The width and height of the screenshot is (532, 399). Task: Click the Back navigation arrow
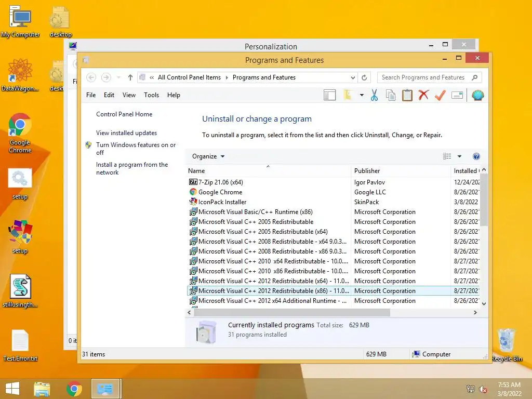coord(91,77)
